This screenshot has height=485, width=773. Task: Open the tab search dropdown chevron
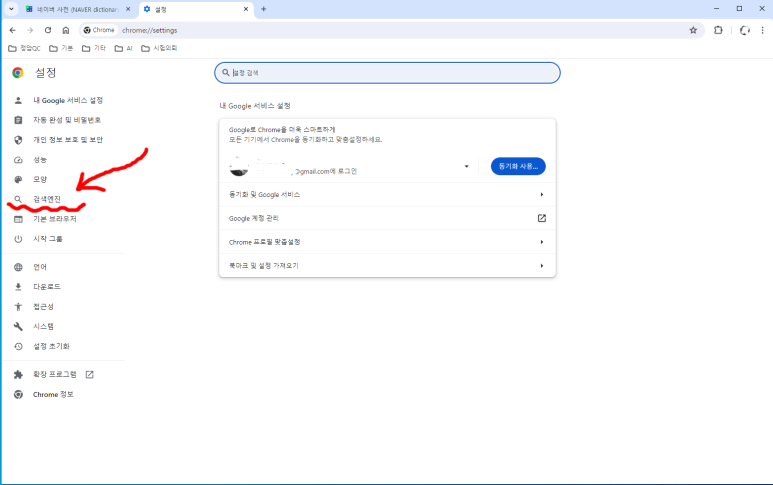[11, 9]
